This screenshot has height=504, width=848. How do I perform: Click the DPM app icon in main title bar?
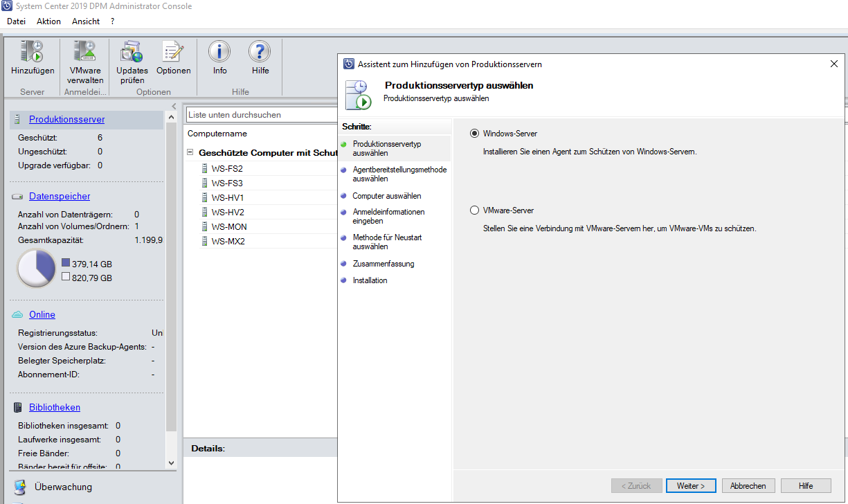click(7, 6)
